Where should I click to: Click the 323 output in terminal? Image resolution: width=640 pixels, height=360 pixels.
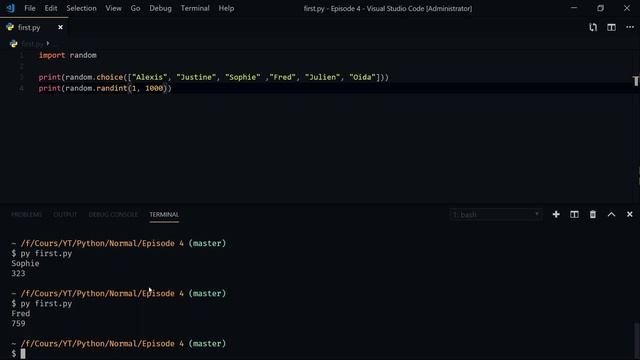pos(18,273)
